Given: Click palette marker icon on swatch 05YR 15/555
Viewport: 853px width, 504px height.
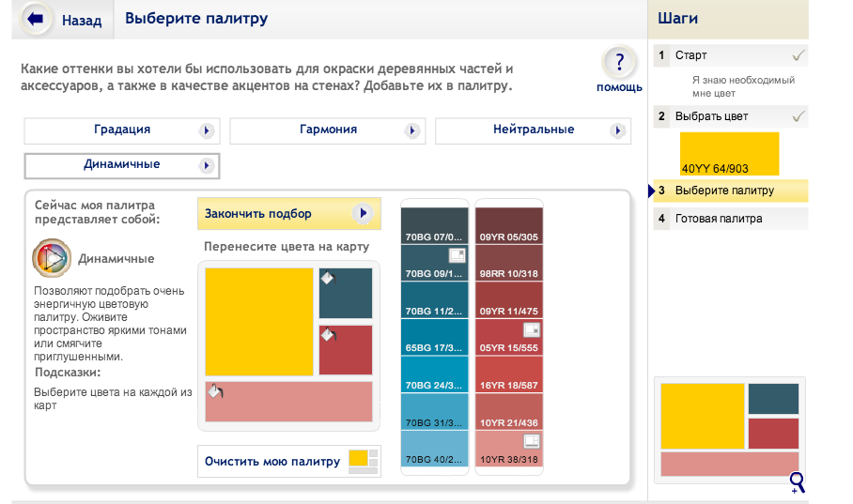Looking at the screenshot, I should tap(531, 328).
